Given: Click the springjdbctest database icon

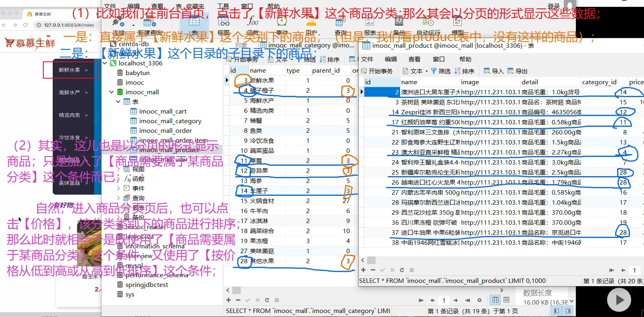Looking at the screenshot, I should [x=120, y=284].
